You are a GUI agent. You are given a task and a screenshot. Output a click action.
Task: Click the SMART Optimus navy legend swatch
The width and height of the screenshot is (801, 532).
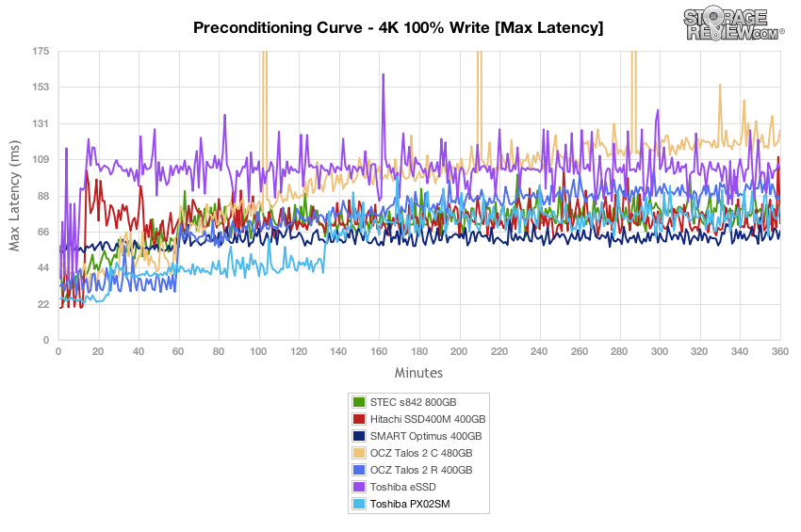(x=359, y=436)
